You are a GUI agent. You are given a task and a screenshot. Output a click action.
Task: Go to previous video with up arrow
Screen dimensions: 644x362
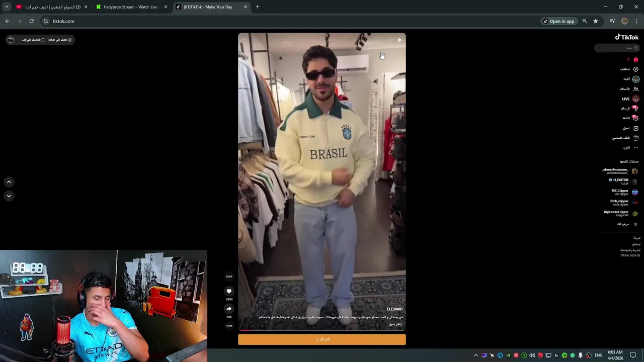9,182
